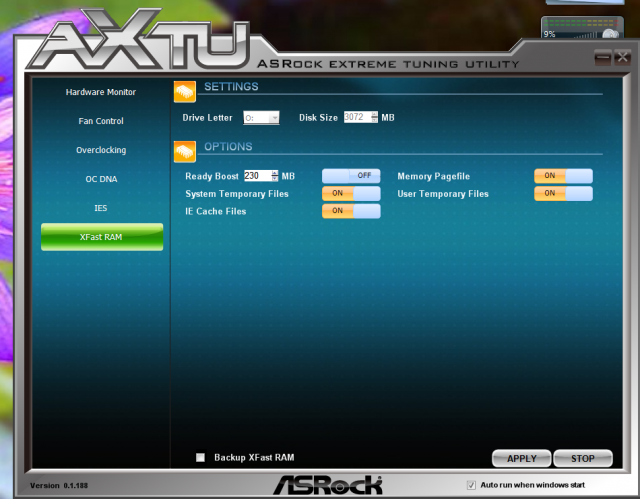Click the STOP button

pos(583,459)
